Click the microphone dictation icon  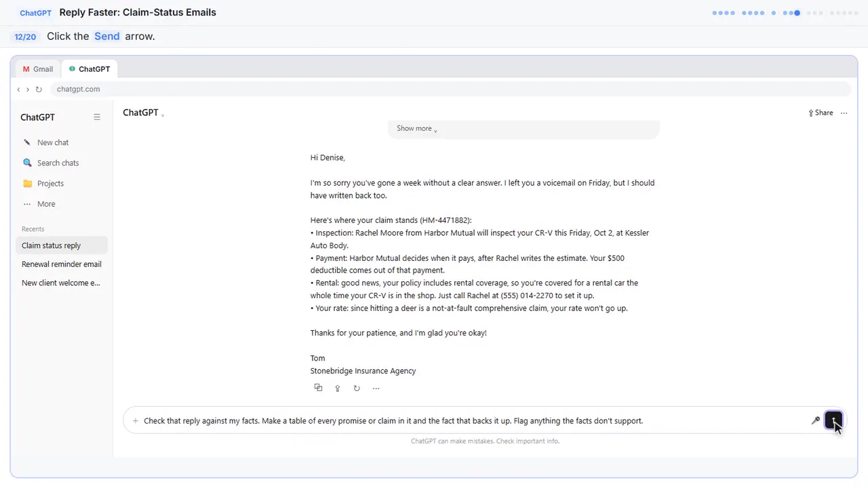(816, 421)
